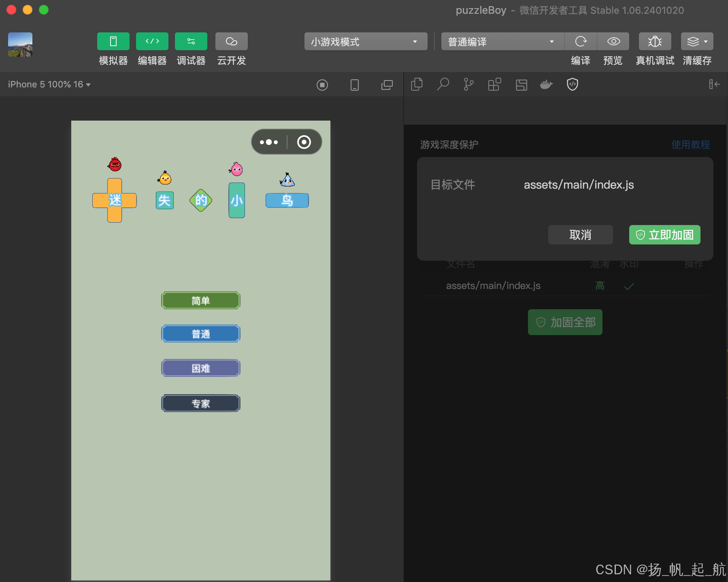
Task: Choose the 困难 difficulty button
Action: tap(201, 368)
